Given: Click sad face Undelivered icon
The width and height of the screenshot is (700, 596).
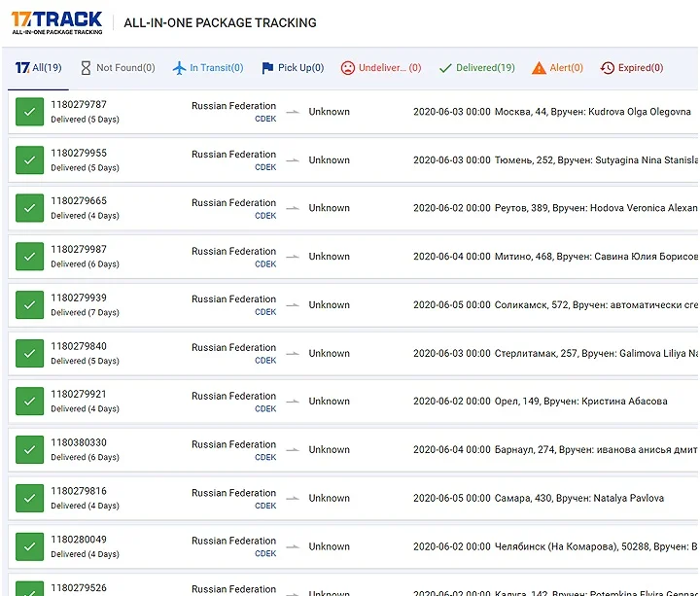Looking at the screenshot, I should tap(348, 68).
